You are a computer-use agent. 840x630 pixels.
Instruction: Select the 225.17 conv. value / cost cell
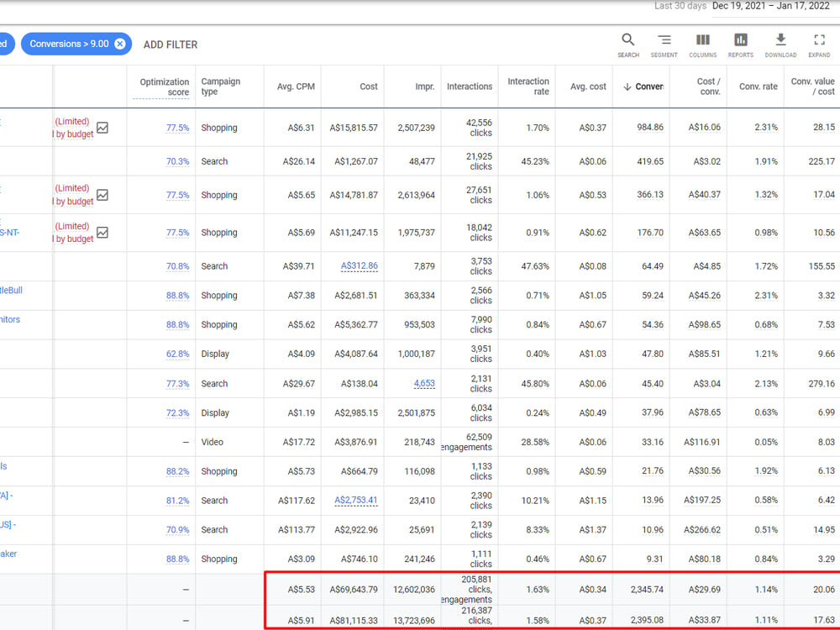(822, 161)
